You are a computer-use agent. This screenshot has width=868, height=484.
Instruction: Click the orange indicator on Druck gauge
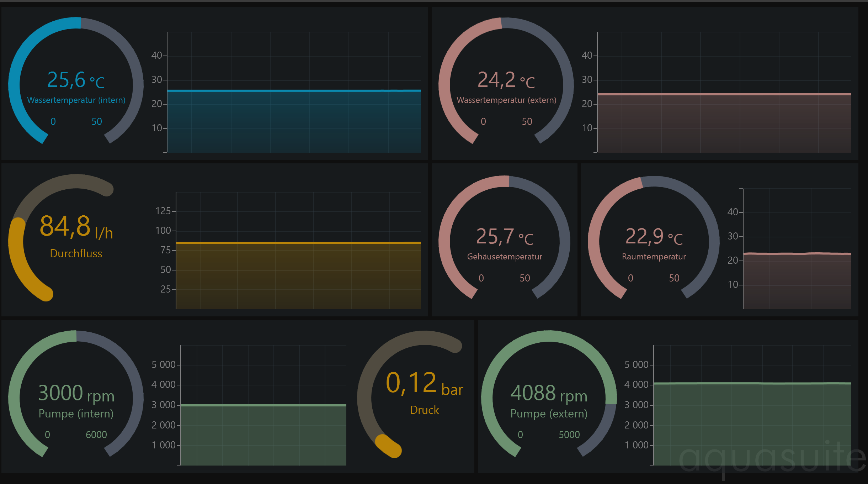coord(388,446)
